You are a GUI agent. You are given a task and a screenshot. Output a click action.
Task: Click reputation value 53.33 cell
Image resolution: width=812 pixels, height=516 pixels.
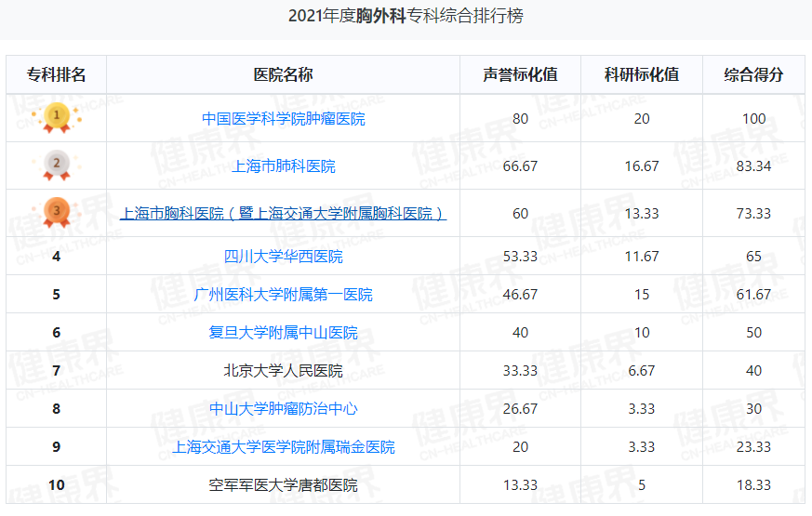tap(521, 257)
